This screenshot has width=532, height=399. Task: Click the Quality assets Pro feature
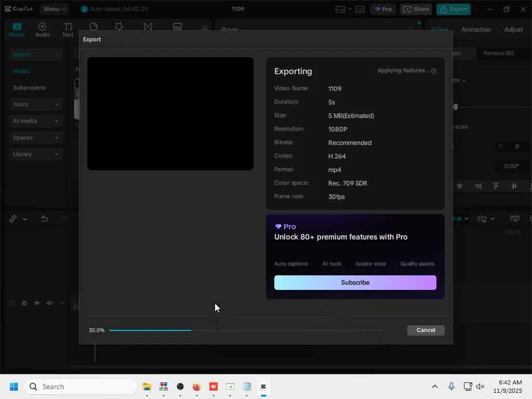(417, 263)
